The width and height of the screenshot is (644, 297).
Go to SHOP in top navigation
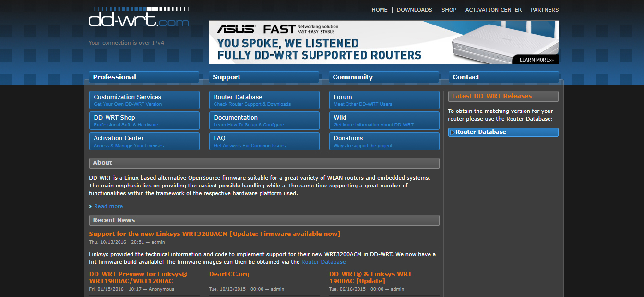(449, 10)
